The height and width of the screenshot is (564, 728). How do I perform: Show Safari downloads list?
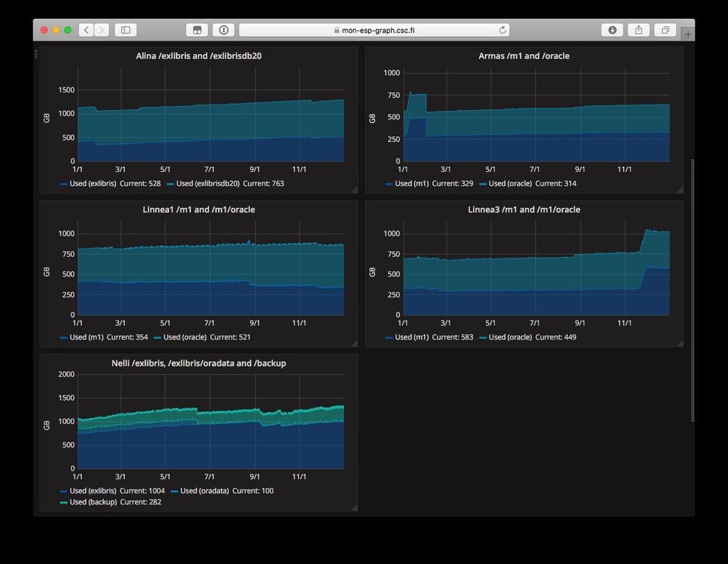point(612,30)
